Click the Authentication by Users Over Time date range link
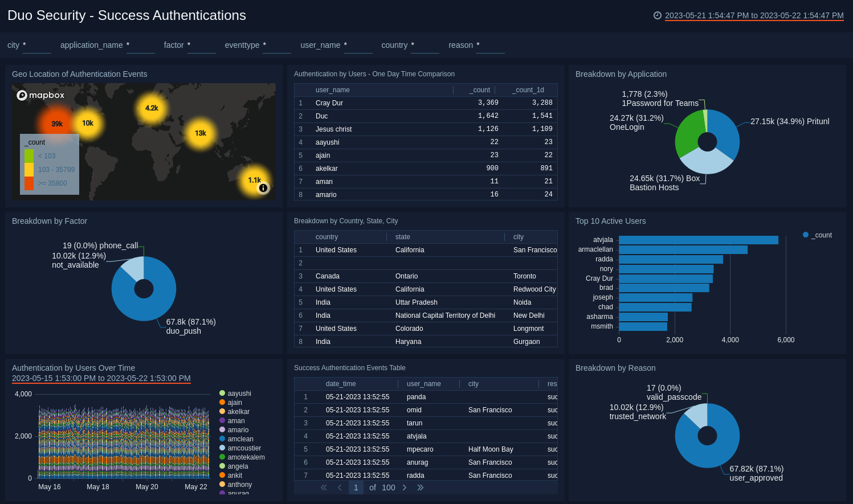The image size is (853, 504). click(x=101, y=378)
